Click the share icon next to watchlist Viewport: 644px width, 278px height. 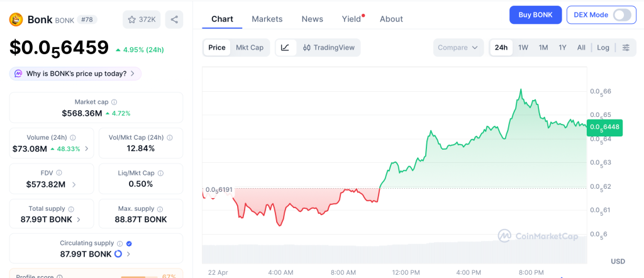(x=174, y=19)
